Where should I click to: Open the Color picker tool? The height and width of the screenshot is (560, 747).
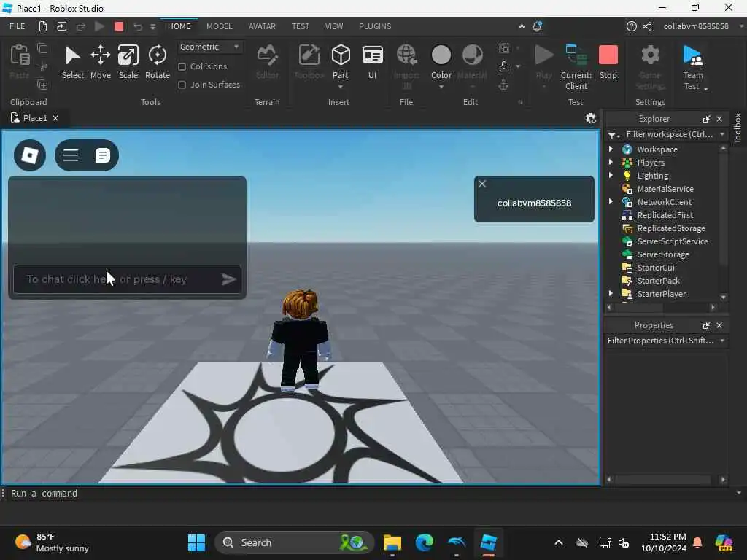(441, 61)
